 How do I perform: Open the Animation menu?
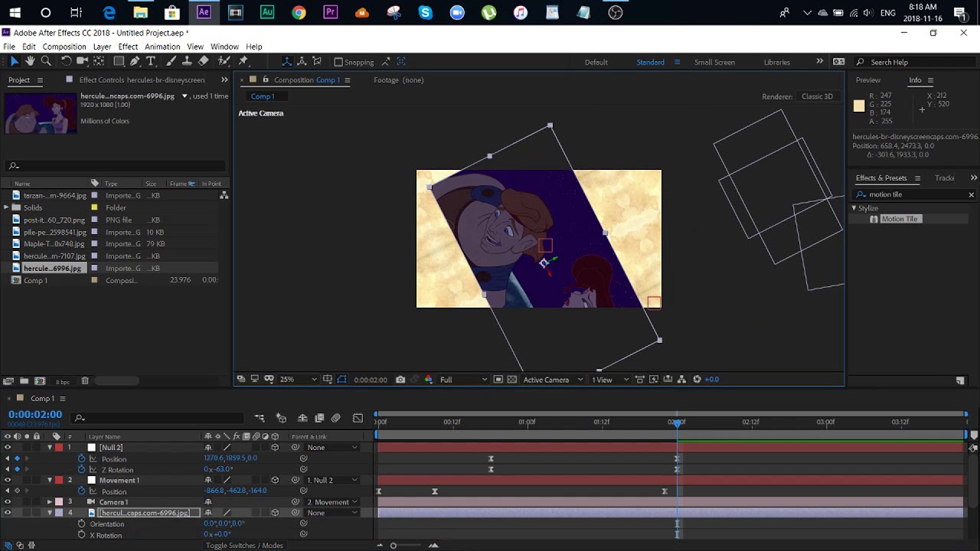coord(162,47)
